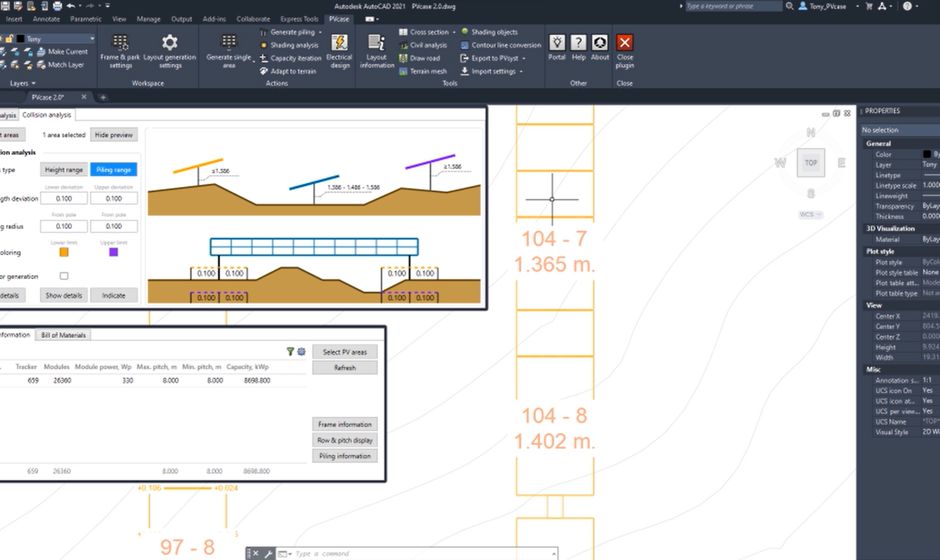Open the Terrain mesh tool
The image size is (940, 560).
point(422,71)
